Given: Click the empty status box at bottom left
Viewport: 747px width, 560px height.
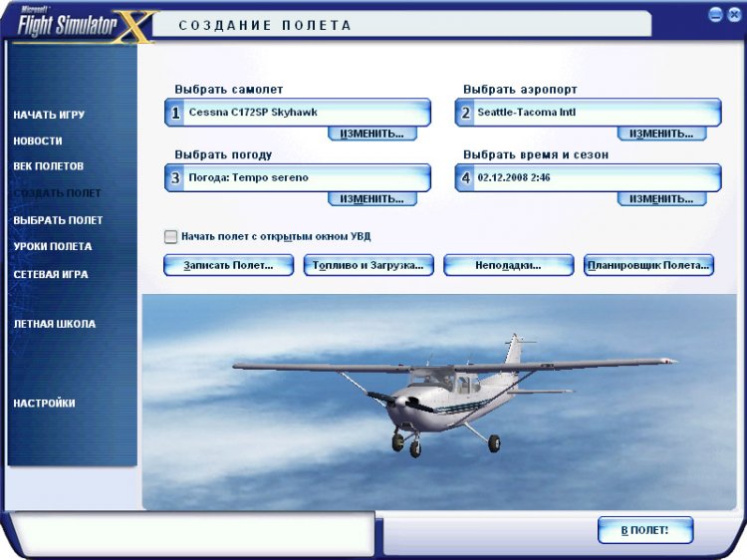Looking at the screenshot, I should coord(192,533).
